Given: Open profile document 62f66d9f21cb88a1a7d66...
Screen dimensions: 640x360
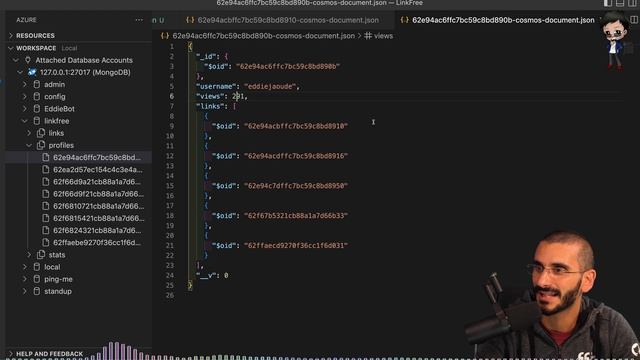Looking at the screenshot, I should click(98, 194).
